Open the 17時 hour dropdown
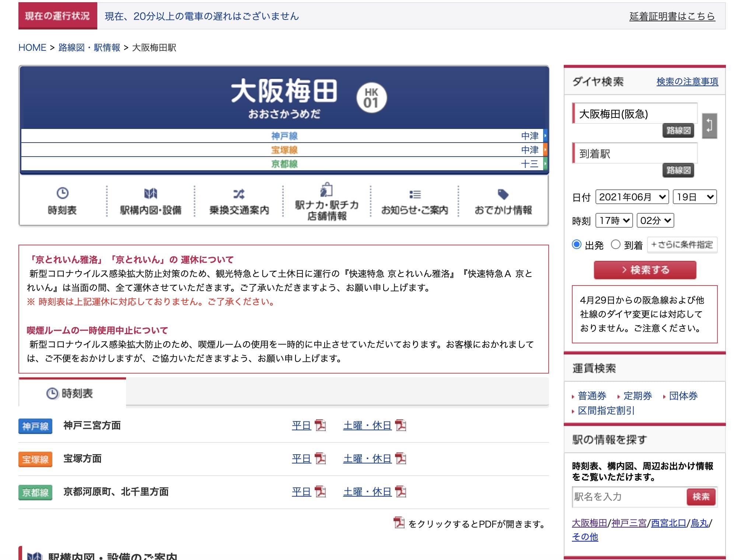This screenshot has height=560, width=734. pyautogui.click(x=614, y=220)
